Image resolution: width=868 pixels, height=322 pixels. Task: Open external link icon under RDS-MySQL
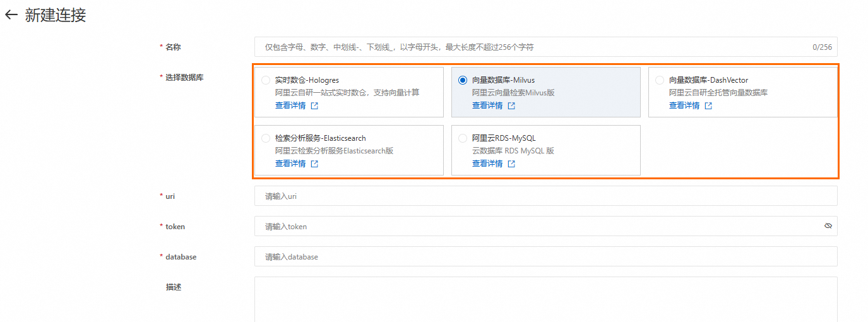point(511,164)
